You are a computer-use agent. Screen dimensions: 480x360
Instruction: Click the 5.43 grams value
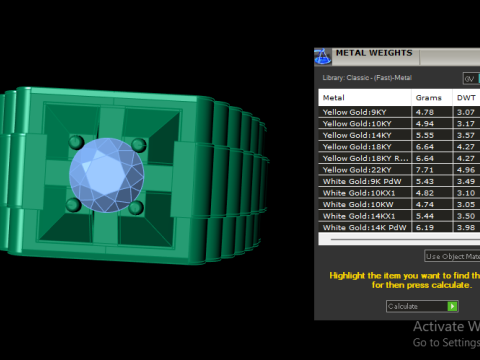(425, 181)
